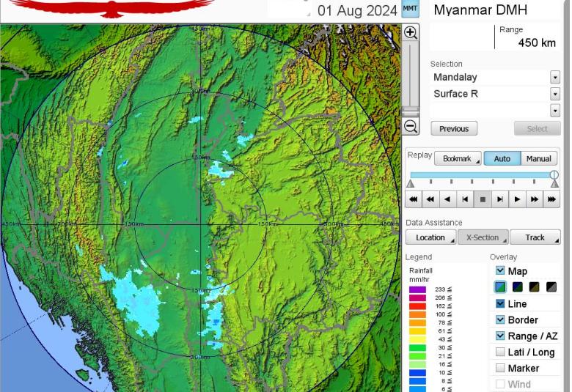Enable the Lati / Long overlay
The image size is (572, 392).
coord(500,352)
